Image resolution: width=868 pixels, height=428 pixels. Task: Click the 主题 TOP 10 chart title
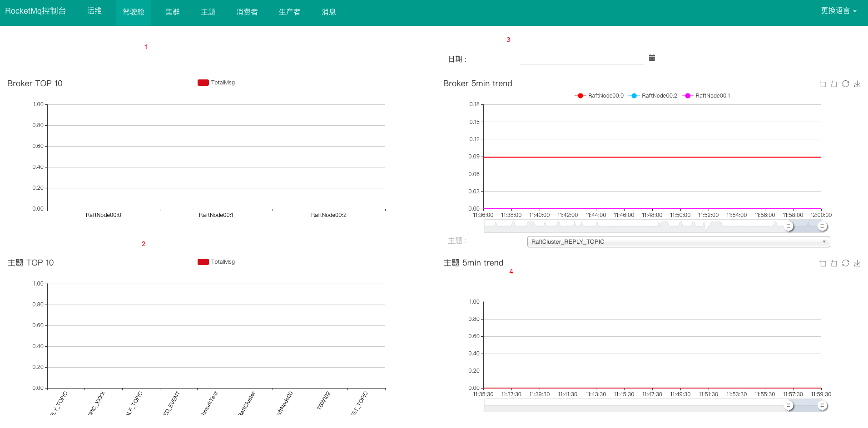point(30,263)
